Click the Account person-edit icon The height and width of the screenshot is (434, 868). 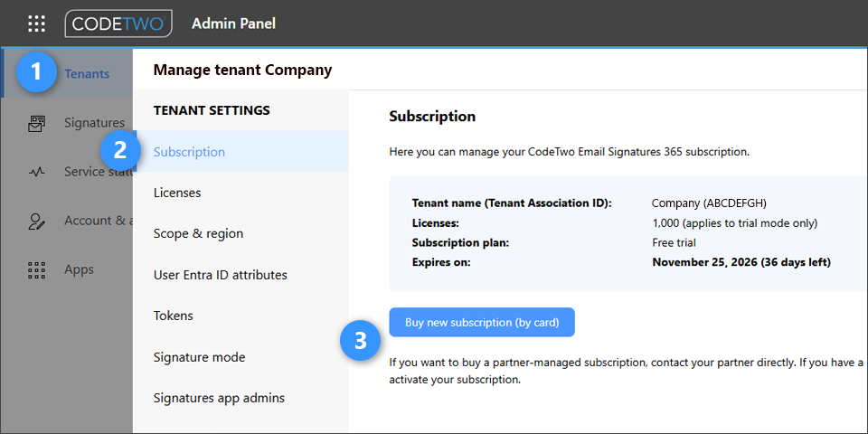tap(36, 221)
